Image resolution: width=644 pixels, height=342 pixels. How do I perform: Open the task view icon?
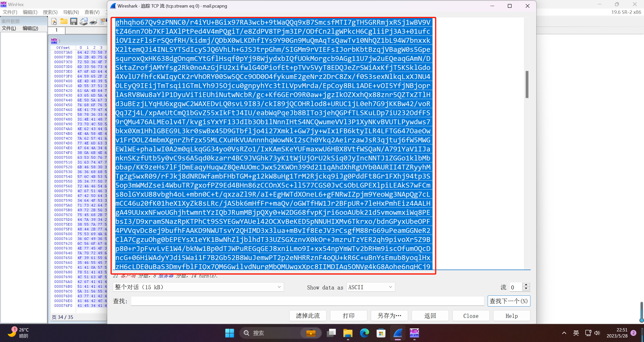click(331, 333)
